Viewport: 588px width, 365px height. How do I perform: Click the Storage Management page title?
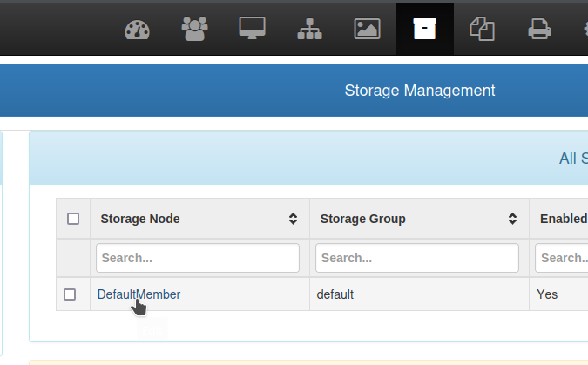point(420,91)
